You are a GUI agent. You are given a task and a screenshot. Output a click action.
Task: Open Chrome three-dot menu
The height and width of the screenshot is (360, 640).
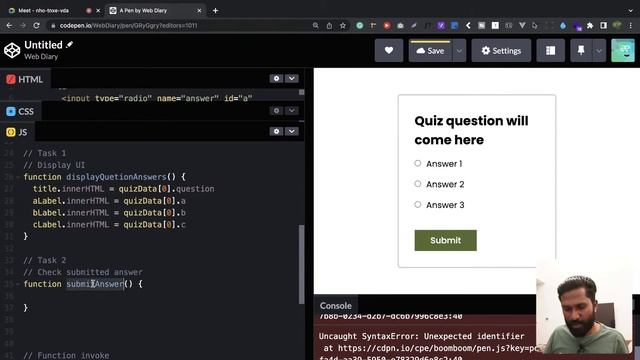tap(631, 25)
